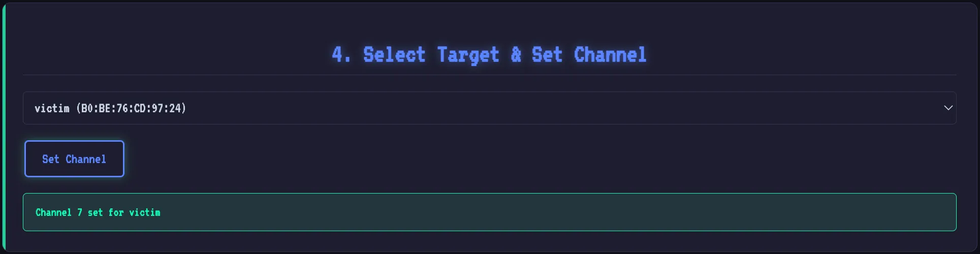
Task: Expand target list via the down arrow
Action: pos(948,108)
